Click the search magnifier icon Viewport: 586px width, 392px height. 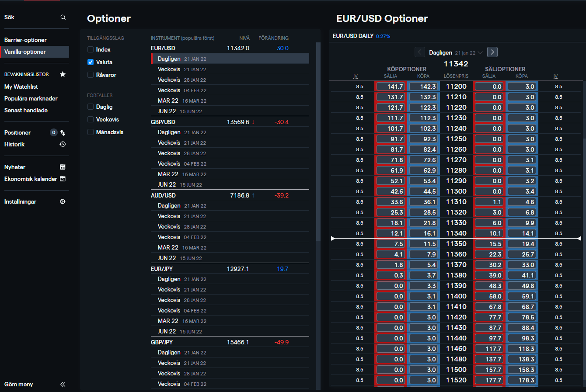[x=63, y=17]
